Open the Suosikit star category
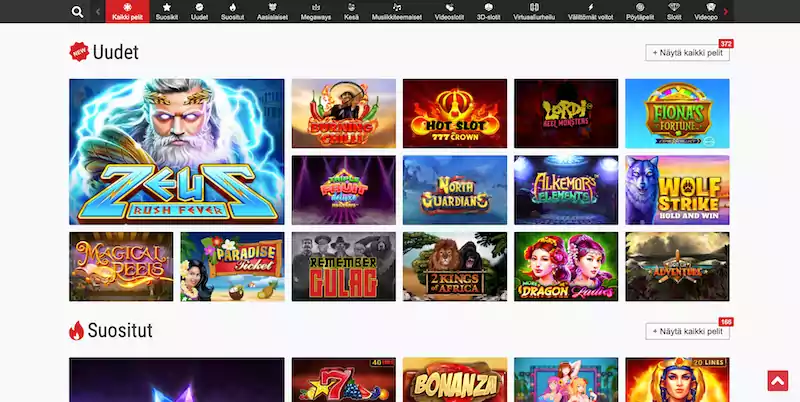The width and height of the screenshot is (800, 402). pos(167,11)
